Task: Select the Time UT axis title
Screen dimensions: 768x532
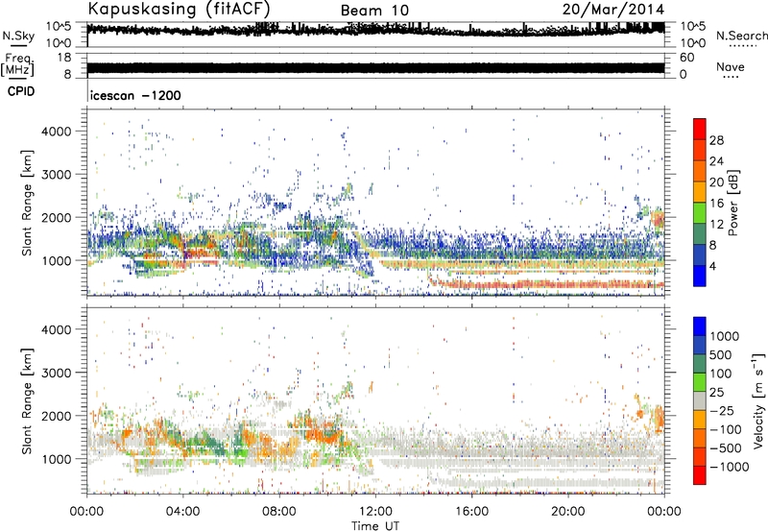Action: click(375, 526)
